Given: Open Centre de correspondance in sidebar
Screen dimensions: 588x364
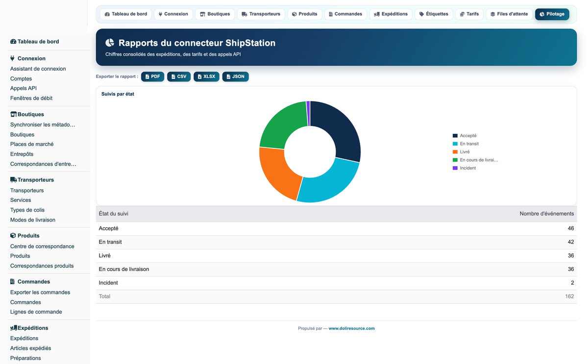Looking at the screenshot, I should (43, 246).
